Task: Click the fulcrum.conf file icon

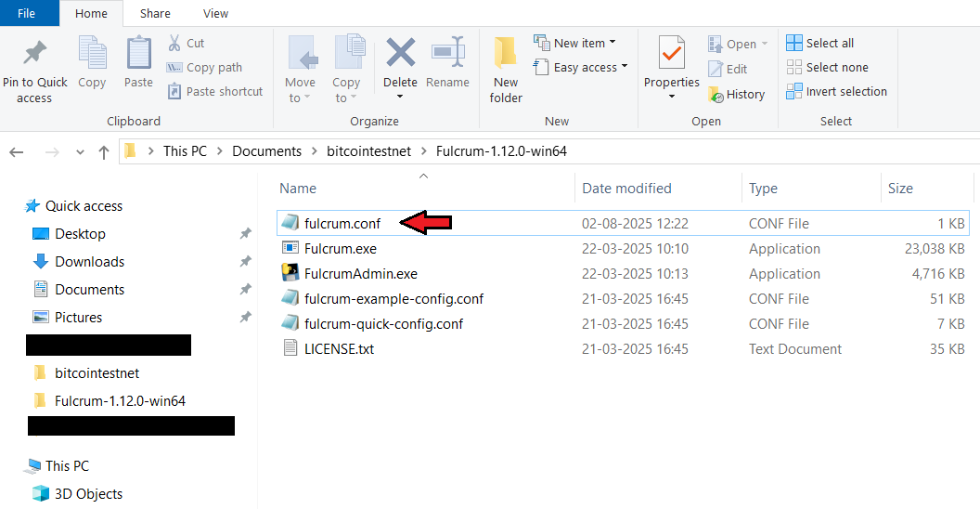Action: (290, 223)
